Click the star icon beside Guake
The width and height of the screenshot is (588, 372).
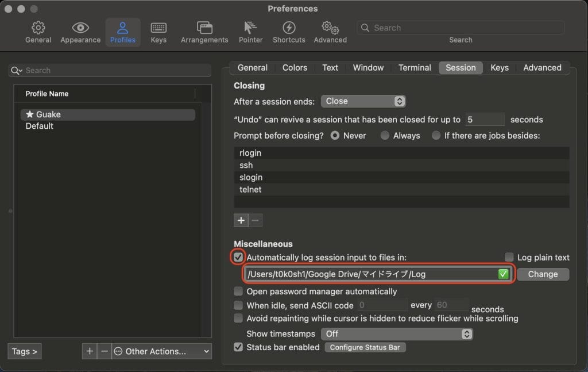[x=30, y=114]
